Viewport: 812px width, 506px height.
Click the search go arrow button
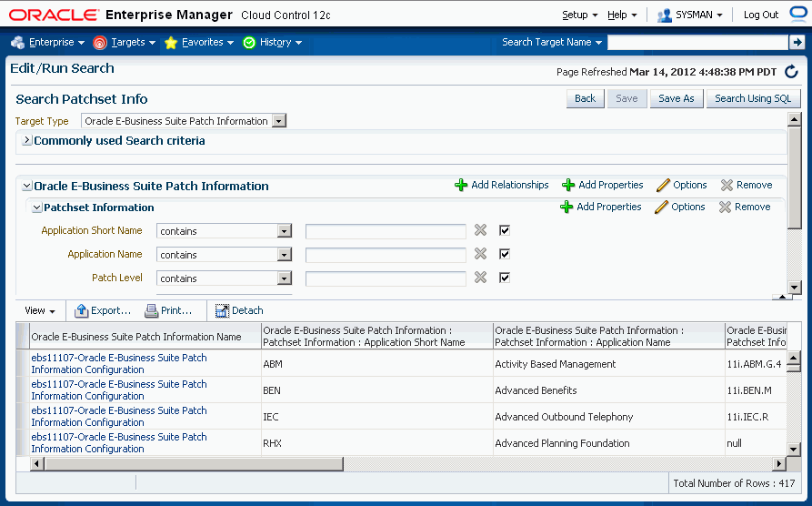797,42
